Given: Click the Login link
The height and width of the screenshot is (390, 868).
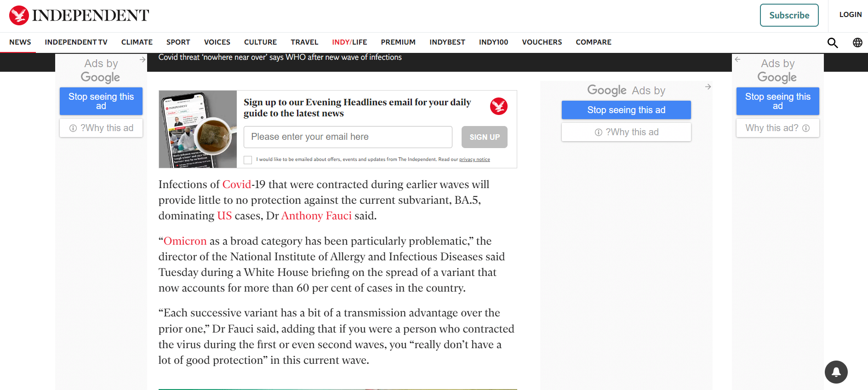Looking at the screenshot, I should 850,15.
